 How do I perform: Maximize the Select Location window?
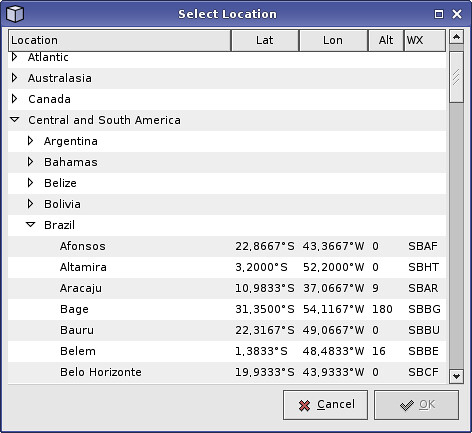439,14
